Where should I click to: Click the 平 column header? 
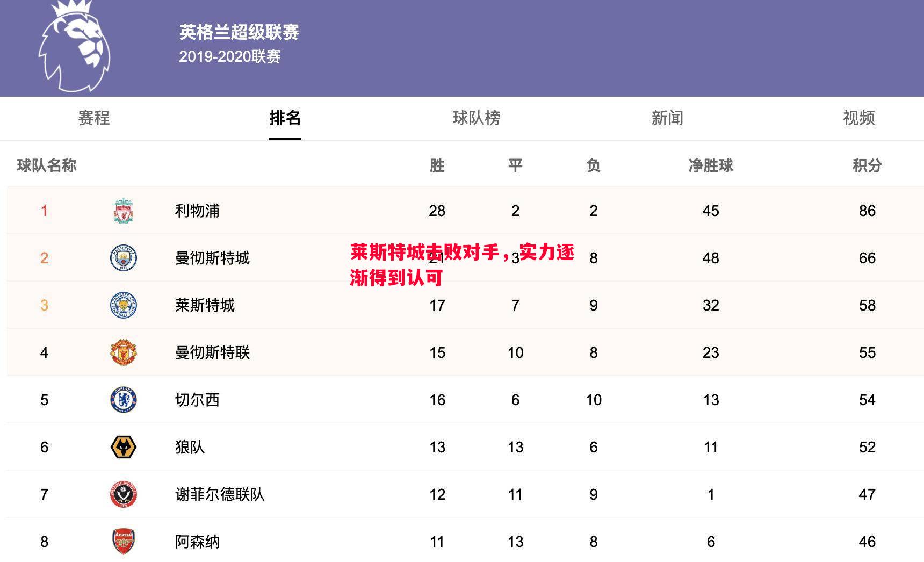(515, 165)
